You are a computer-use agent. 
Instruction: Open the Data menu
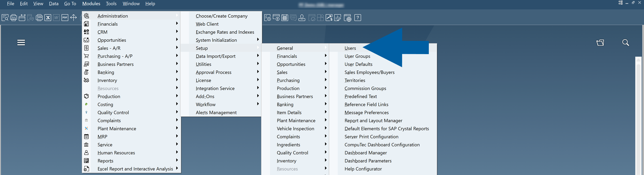pos(54,4)
